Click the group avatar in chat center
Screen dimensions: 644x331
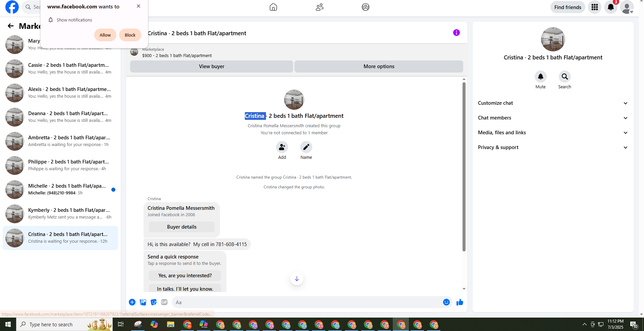click(x=294, y=100)
